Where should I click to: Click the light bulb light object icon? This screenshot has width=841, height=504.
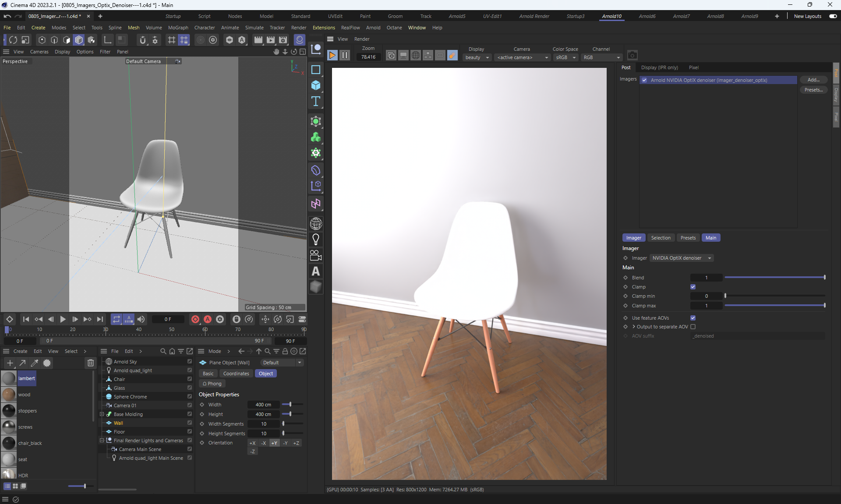[315, 239]
